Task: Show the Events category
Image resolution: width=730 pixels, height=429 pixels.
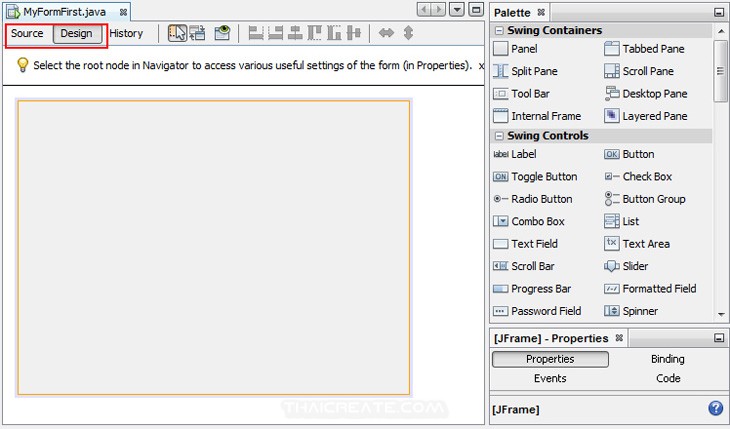Action: pyautogui.click(x=550, y=378)
